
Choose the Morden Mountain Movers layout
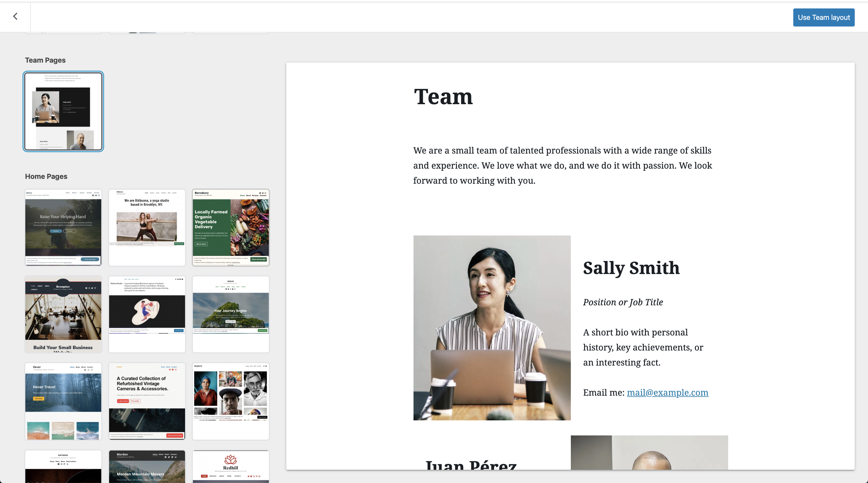tap(147, 466)
